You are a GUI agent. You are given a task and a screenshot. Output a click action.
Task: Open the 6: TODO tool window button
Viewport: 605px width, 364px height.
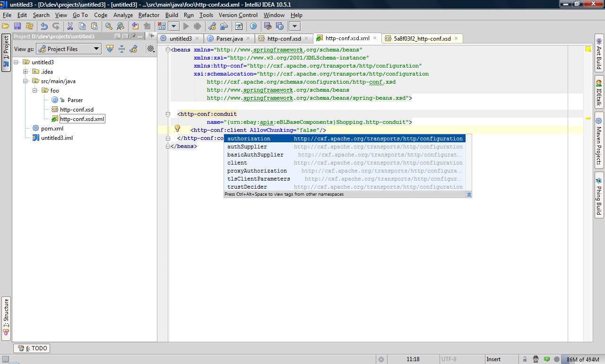(x=32, y=348)
